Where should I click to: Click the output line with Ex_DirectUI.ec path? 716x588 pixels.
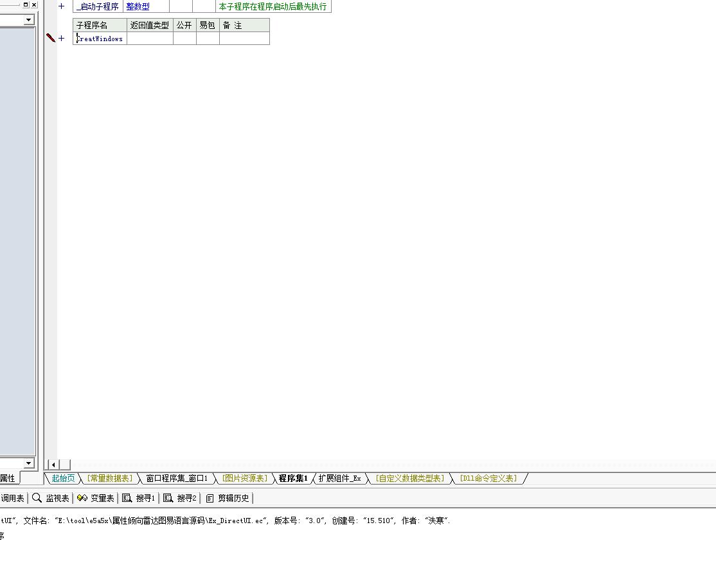[225, 521]
